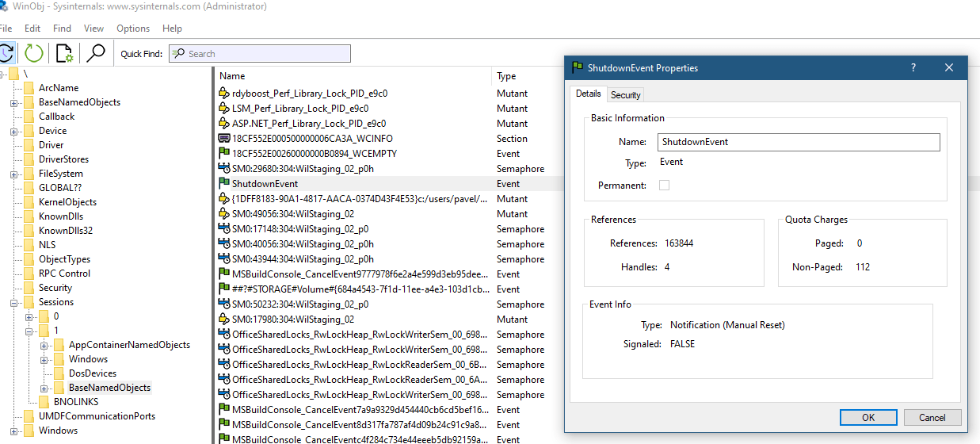Select the BNOLINKS tree item
Viewport: 980px width, 444px height.
78,402
